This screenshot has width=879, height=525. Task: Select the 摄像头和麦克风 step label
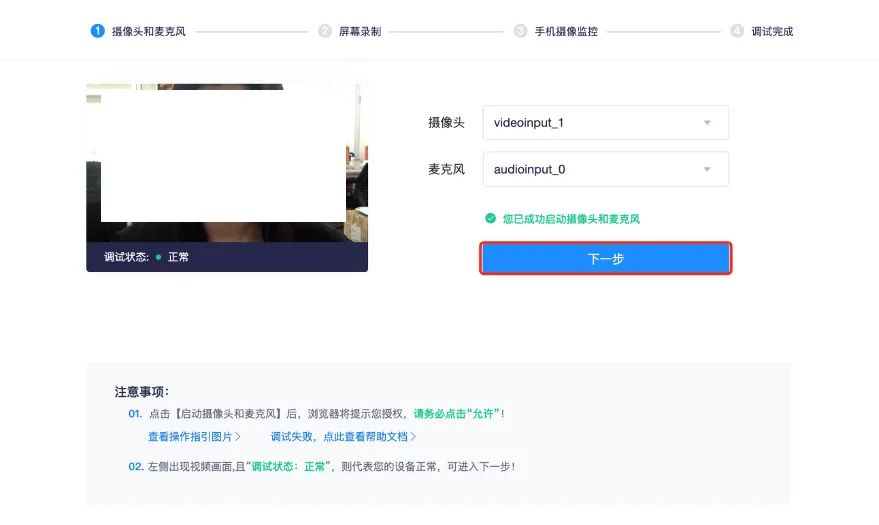[x=148, y=31]
